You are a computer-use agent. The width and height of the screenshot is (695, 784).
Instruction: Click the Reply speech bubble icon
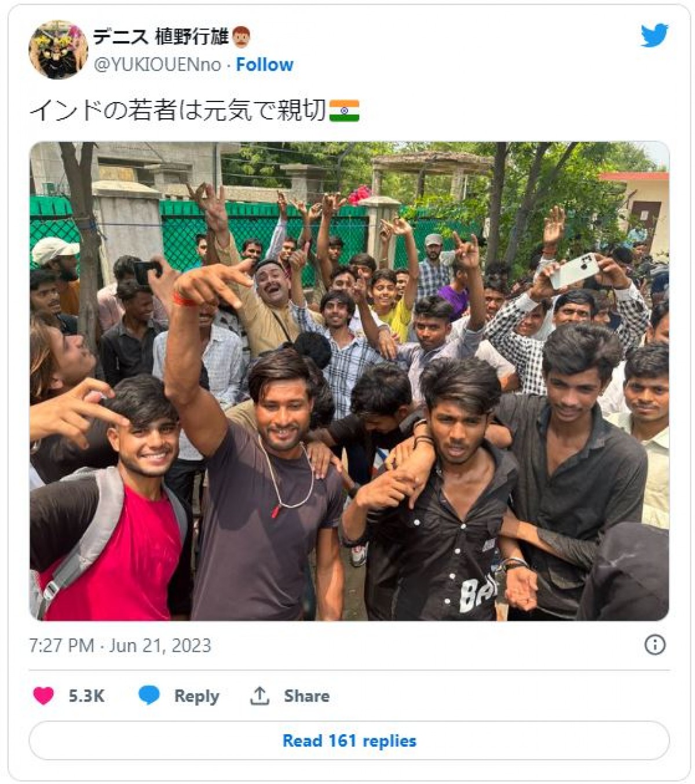(x=149, y=695)
